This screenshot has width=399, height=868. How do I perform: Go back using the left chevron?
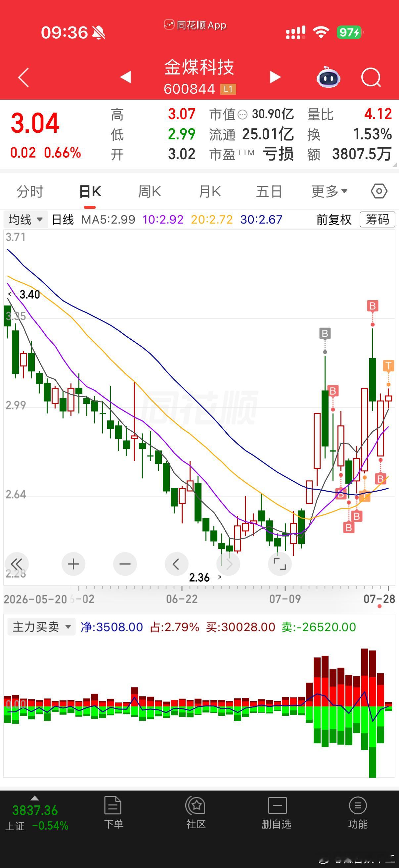click(x=23, y=77)
